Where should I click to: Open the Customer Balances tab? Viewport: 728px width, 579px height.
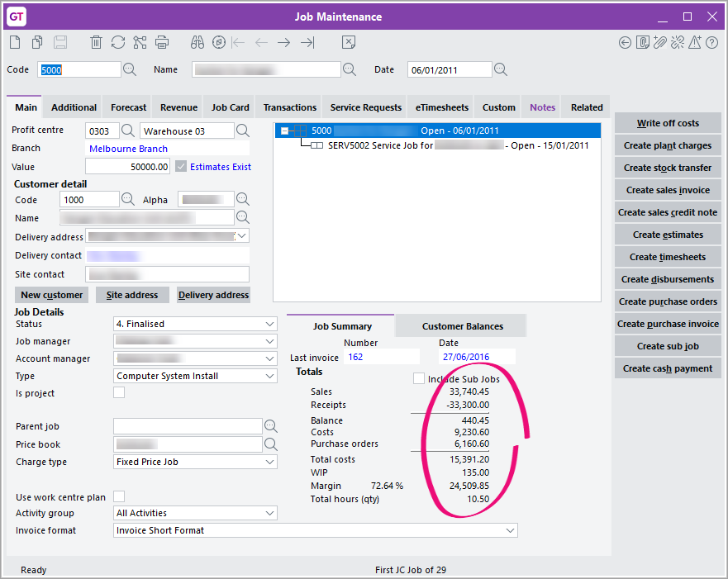[x=462, y=326]
